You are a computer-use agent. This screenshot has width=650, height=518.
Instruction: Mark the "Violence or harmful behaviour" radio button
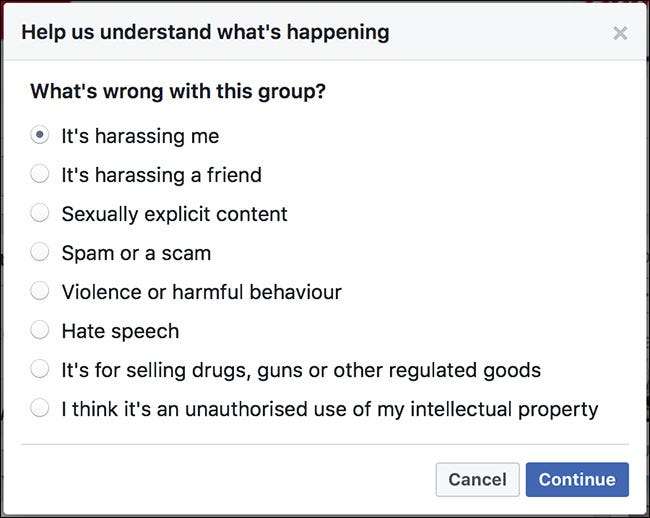click(40, 291)
